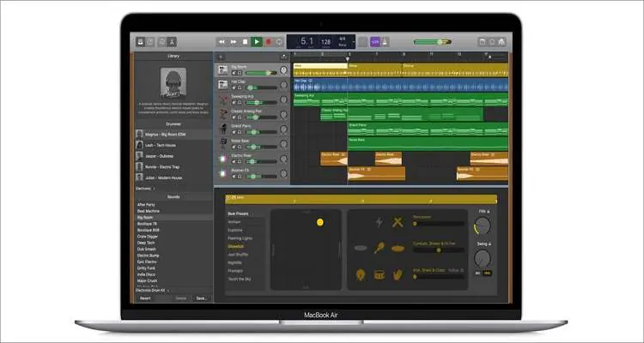Image resolution: width=644 pixels, height=343 pixels.
Task: Choose drummer Ronnie - Electro Trap
Action: (x=173, y=167)
